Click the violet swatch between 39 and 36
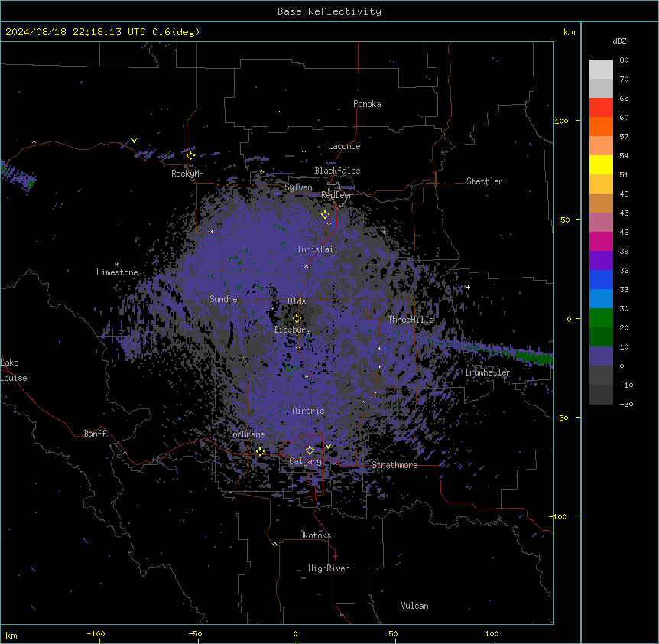This screenshot has height=644, width=659. pyautogui.click(x=601, y=261)
